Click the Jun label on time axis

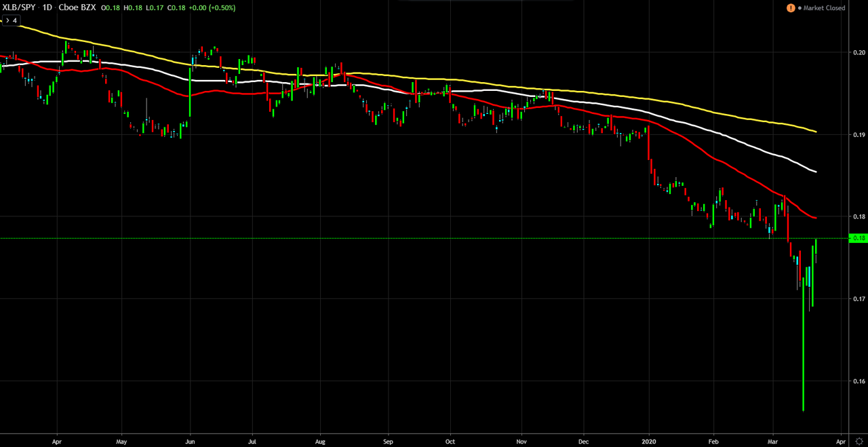[x=189, y=441]
